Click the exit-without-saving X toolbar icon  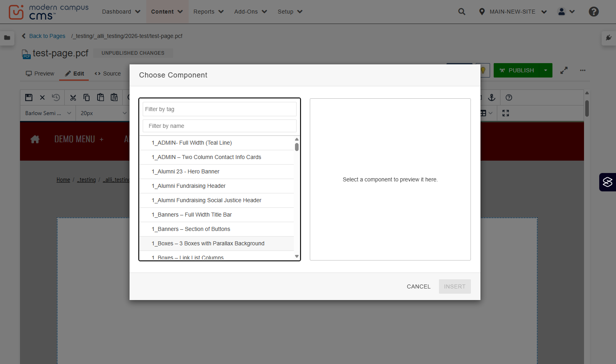[x=42, y=97]
